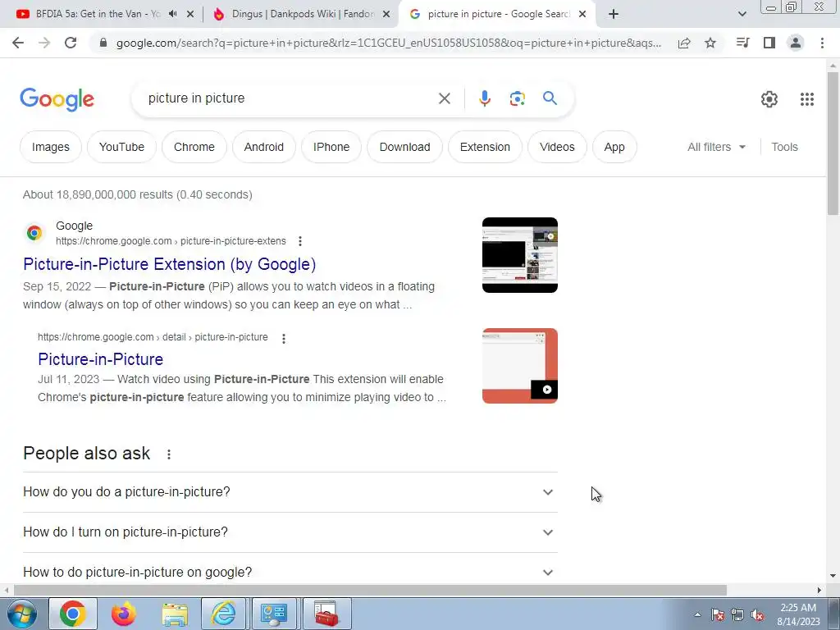This screenshot has width=840, height=630.
Task: Click the scrollbar down arrow
Action: [833, 577]
